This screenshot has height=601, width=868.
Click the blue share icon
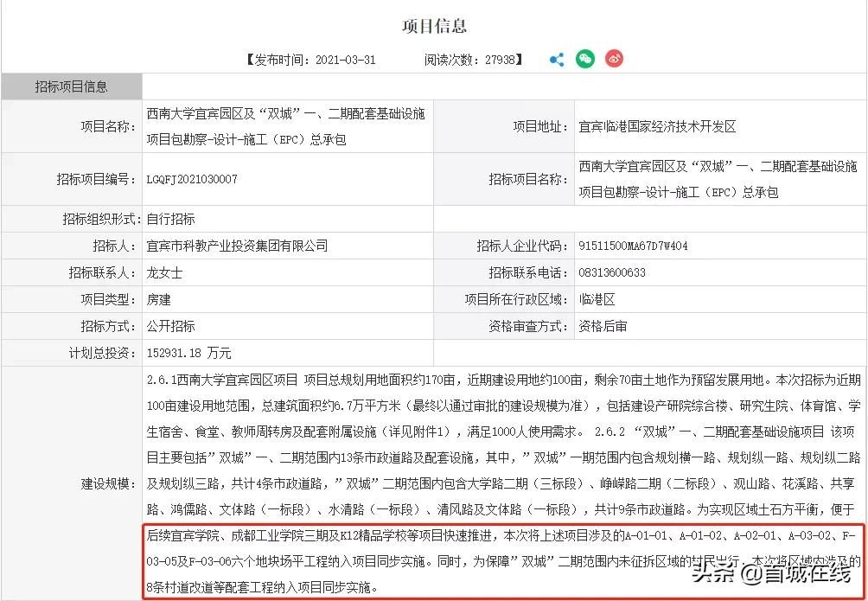pos(556,59)
